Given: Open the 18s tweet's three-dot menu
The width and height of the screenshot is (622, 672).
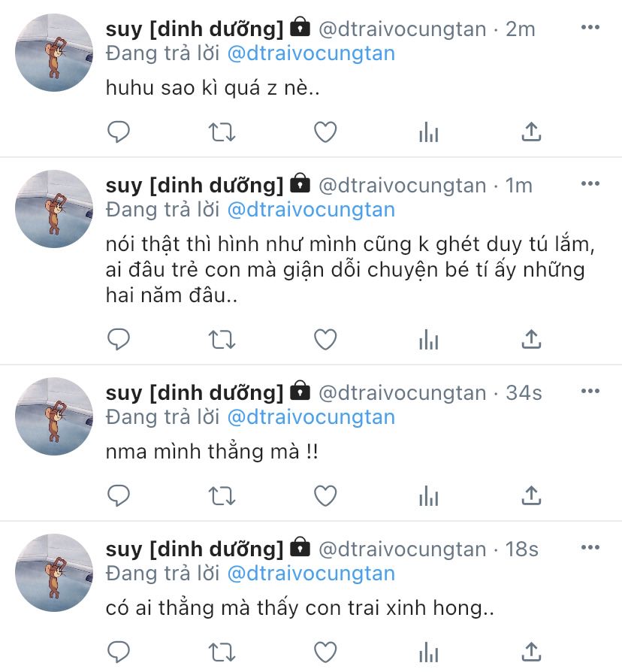Looking at the screenshot, I should tap(590, 548).
